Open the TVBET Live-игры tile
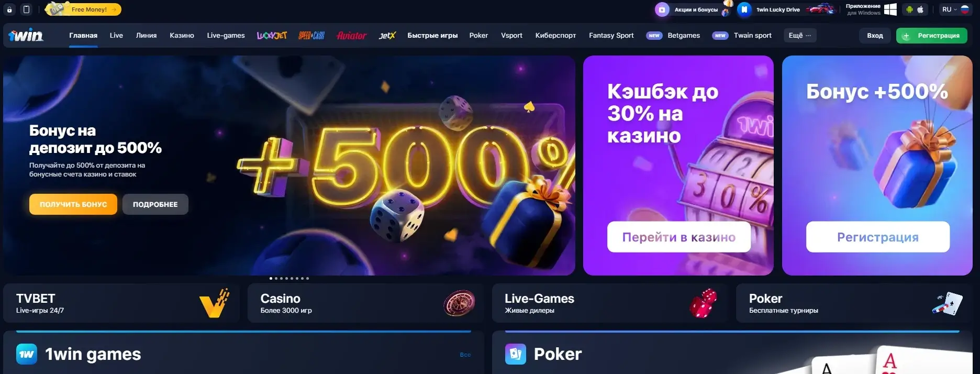 [x=121, y=303]
